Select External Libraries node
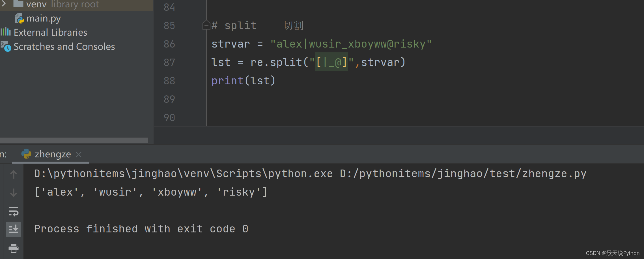This screenshot has width=644, height=259. (50, 33)
